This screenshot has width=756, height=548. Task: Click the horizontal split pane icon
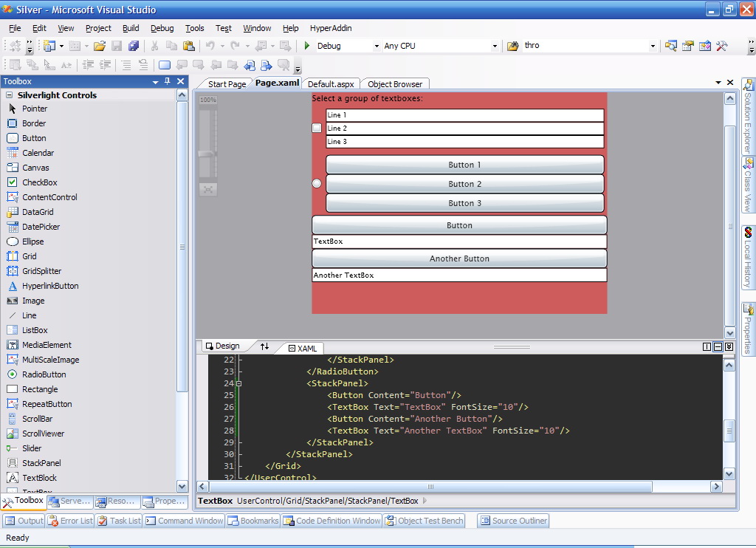718,347
